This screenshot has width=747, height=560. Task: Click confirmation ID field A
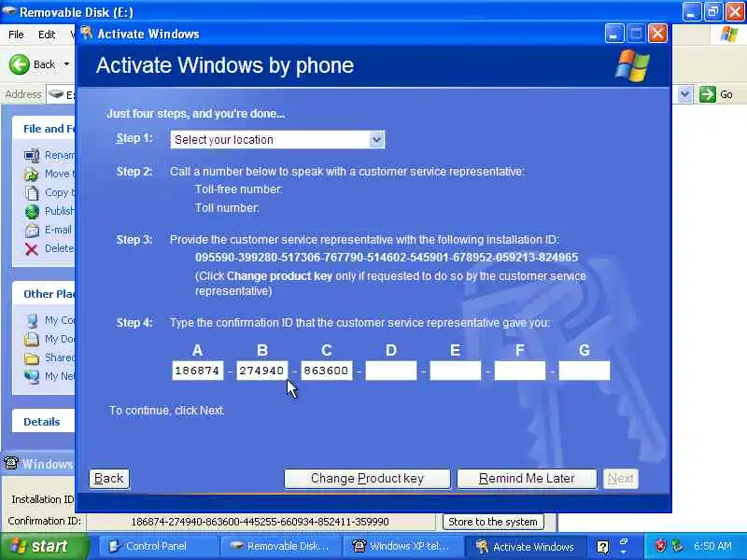pos(197,371)
